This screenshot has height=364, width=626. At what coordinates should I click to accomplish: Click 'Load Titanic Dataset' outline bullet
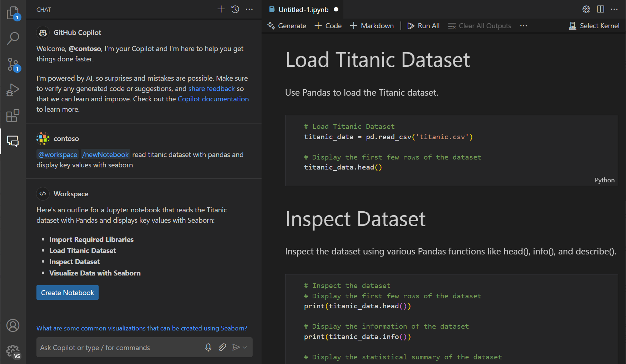(x=83, y=251)
